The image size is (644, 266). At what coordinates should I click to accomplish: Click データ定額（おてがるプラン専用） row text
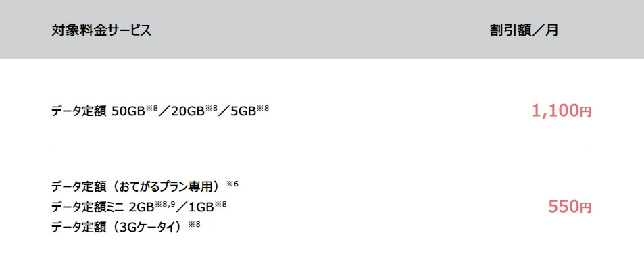(x=138, y=187)
